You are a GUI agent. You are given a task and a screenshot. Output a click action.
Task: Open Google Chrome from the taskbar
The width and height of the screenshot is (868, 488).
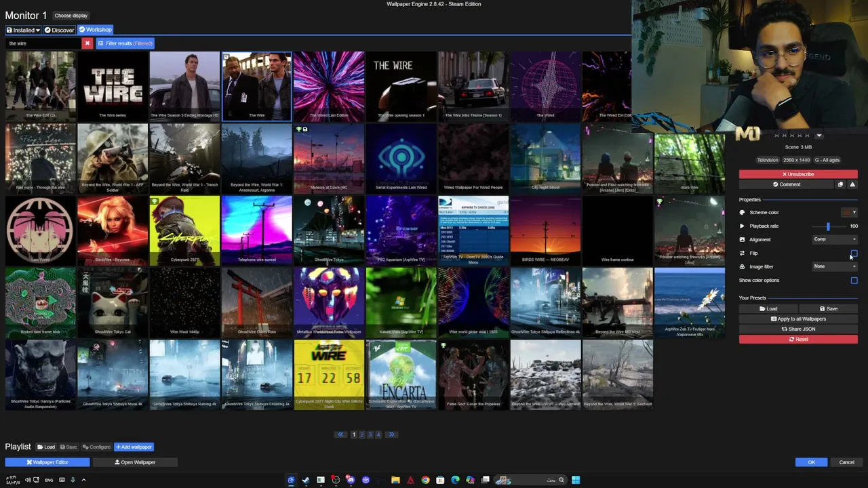click(x=425, y=480)
